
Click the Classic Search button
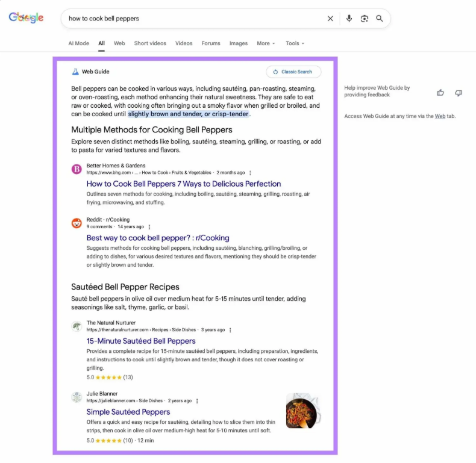[x=293, y=72]
